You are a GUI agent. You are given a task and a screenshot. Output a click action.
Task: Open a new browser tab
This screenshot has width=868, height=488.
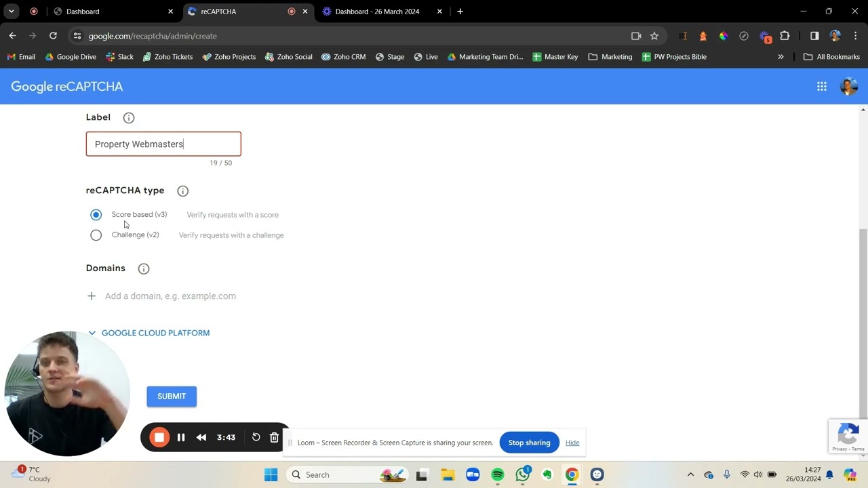pos(460,12)
